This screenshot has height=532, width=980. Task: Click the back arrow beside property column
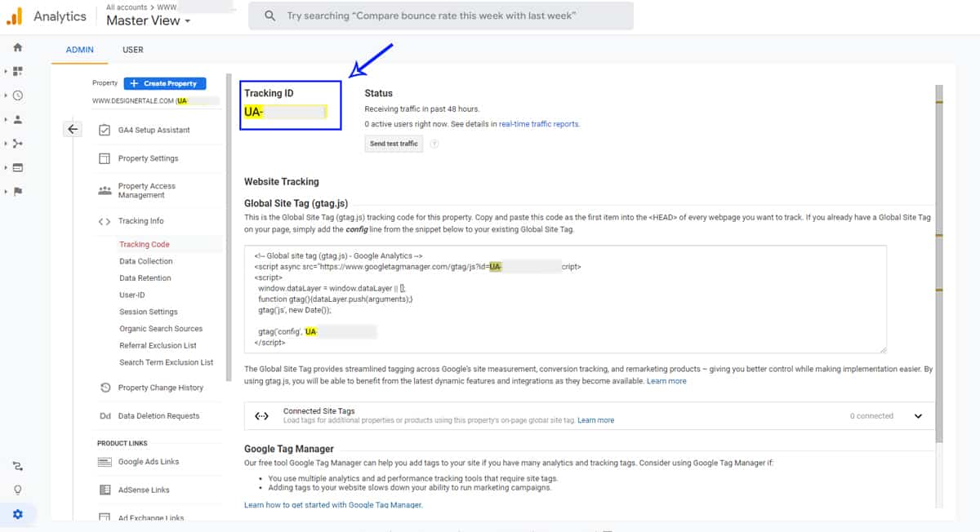(x=73, y=129)
